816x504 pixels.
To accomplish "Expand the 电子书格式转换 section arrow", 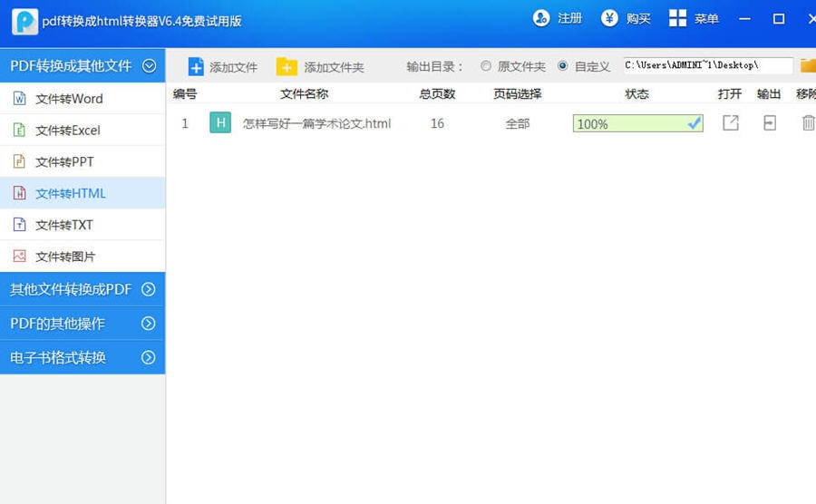I will click(x=149, y=357).
